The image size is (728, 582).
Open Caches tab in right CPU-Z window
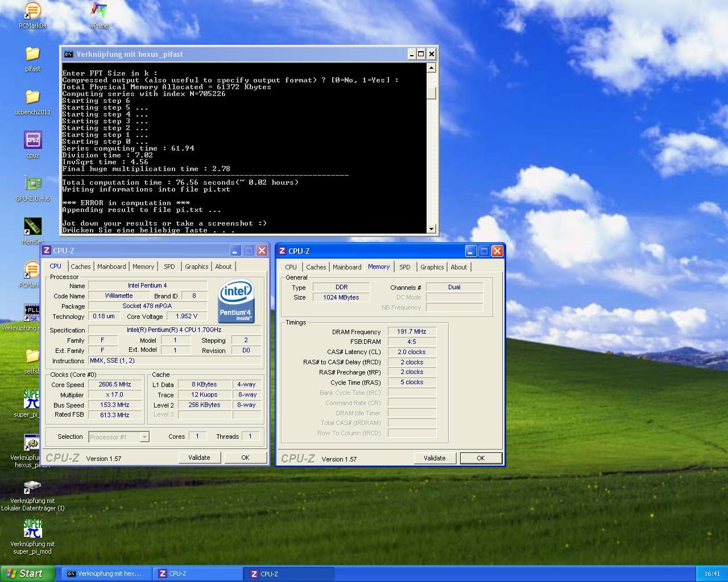pos(316,267)
